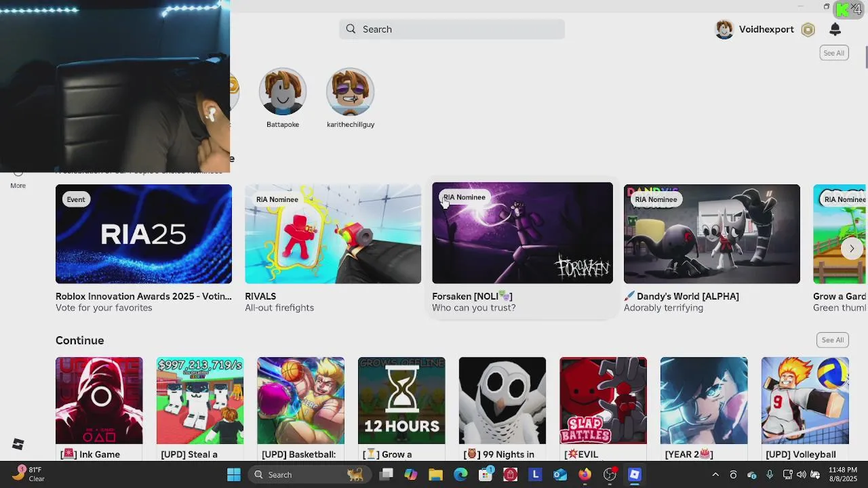Open the Roblox logo icon in the left sidebar
This screenshot has height=488, width=868.
point(18,444)
